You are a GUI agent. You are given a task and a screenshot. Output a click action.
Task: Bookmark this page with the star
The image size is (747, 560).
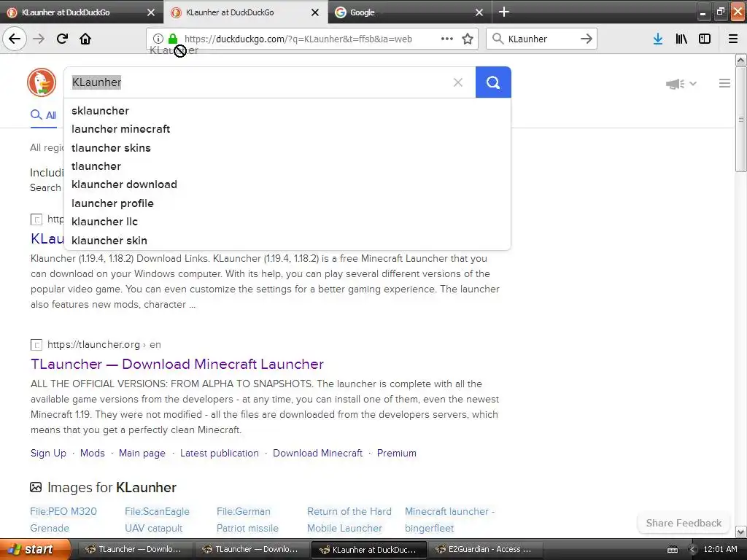pyautogui.click(x=468, y=39)
